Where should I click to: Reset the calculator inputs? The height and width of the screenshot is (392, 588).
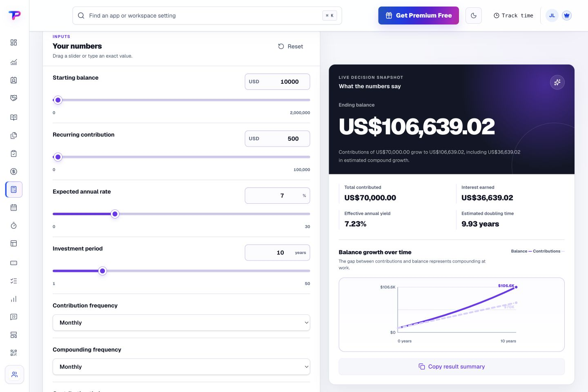click(x=291, y=47)
